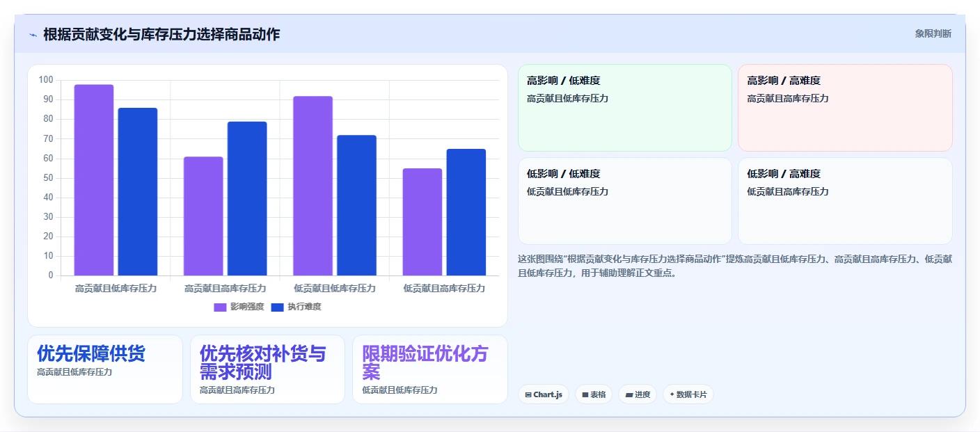Select the blue bar for 低贡献且低库存压力
980x432 pixels.
(x=356, y=205)
